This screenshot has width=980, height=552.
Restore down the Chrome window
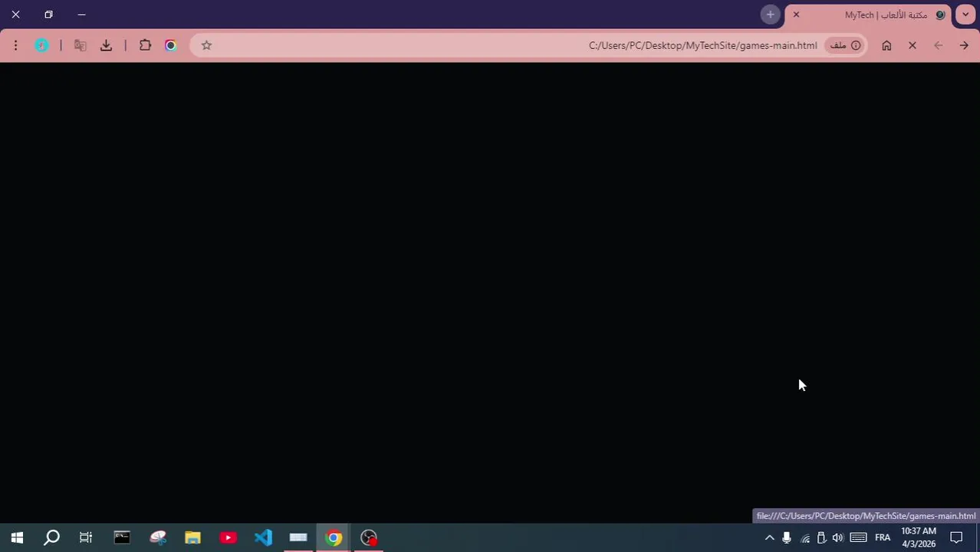(48, 15)
